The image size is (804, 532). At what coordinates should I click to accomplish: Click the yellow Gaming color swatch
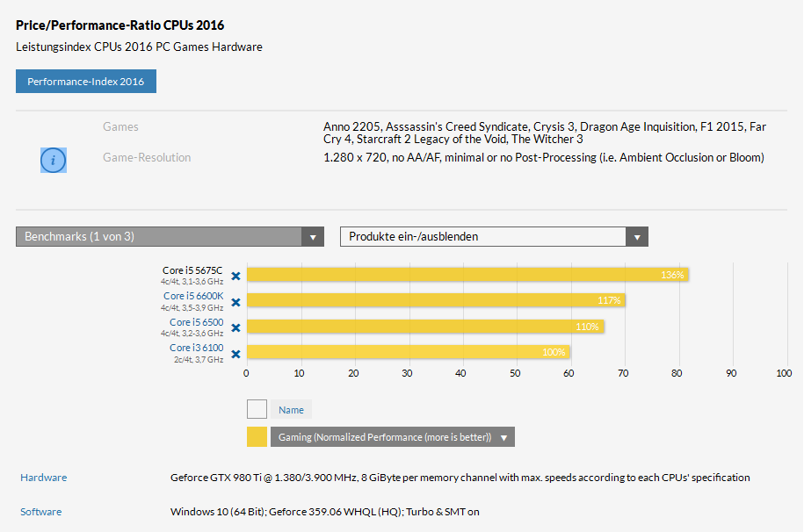257,437
